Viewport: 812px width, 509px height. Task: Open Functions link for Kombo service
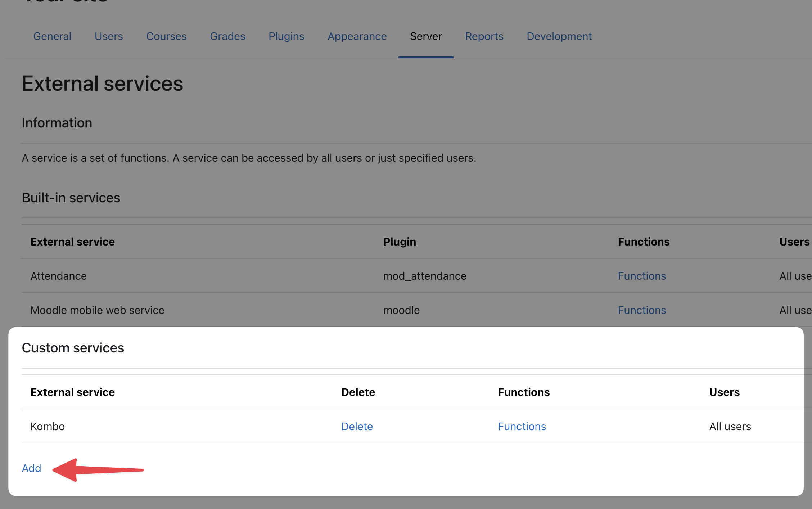522,427
